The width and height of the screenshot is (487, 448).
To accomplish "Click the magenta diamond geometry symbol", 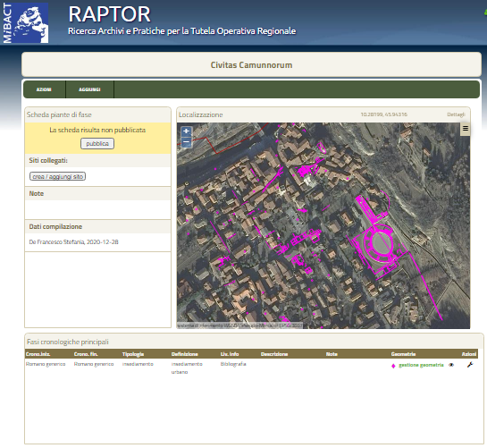I will 393,366.
